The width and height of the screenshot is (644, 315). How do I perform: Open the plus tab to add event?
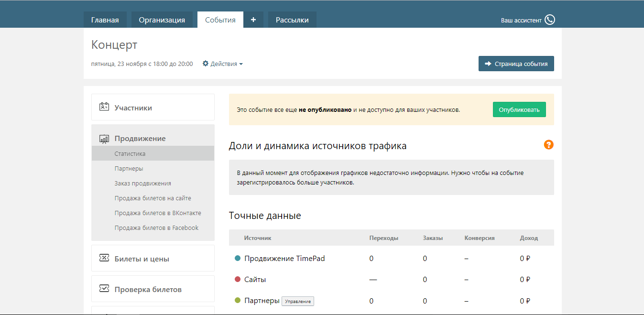pos(253,20)
